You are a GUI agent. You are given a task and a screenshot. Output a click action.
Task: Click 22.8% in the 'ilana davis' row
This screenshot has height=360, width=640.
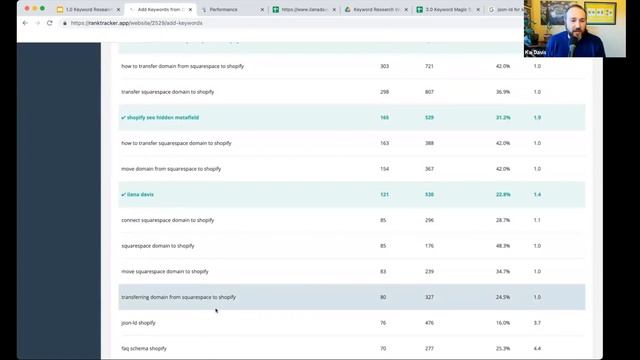pyautogui.click(x=503, y=195)
